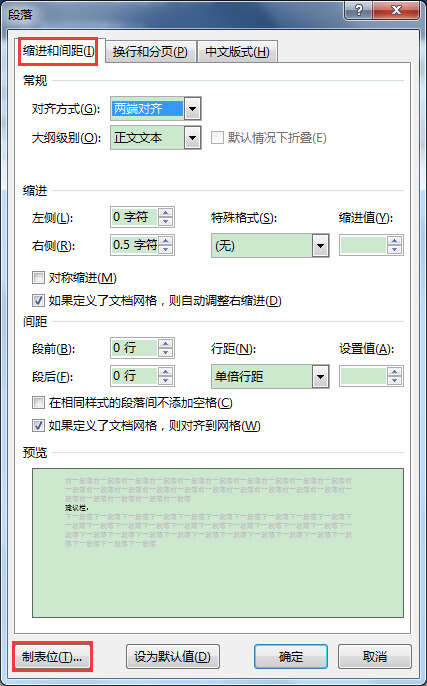
Task: Switch to 中文版式 tab
Action: (x=237, y=52)
